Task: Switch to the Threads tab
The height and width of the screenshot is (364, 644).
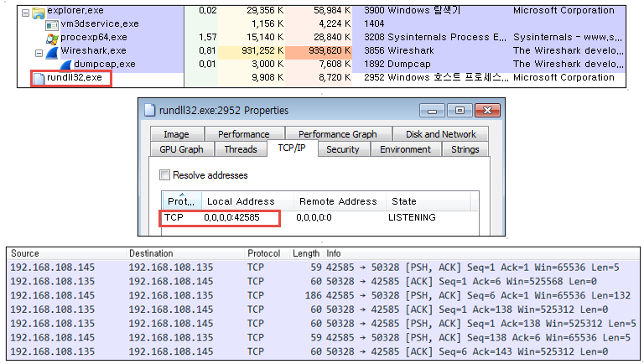Action: pos(241,149)
